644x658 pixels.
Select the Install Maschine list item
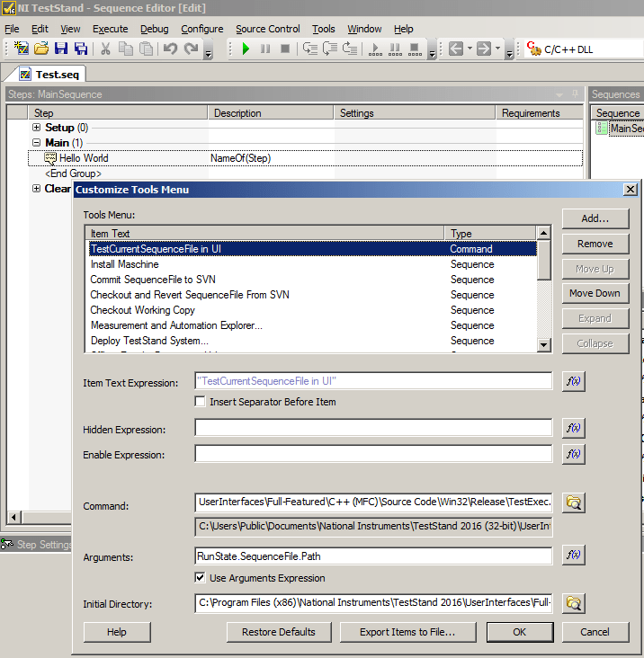tap(312, 264)
